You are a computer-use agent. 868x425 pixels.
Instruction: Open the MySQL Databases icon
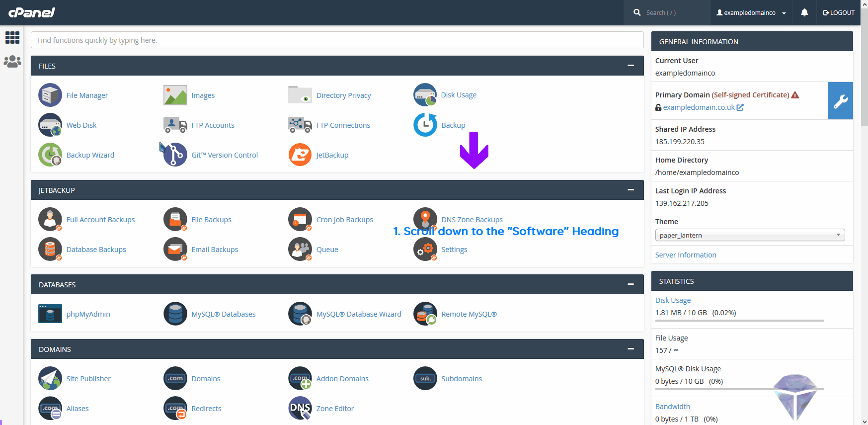tap(175, 314)
